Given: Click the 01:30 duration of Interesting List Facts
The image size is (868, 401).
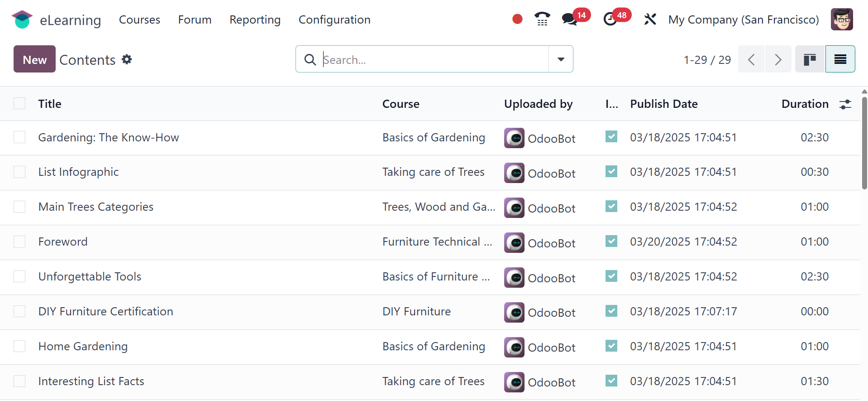Looking at the screenshot, I should point(815,381).
